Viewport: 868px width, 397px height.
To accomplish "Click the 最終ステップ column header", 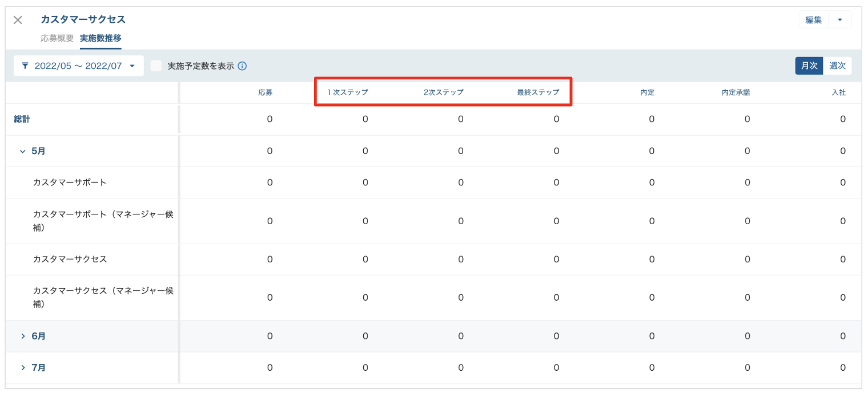I will 538,92.
